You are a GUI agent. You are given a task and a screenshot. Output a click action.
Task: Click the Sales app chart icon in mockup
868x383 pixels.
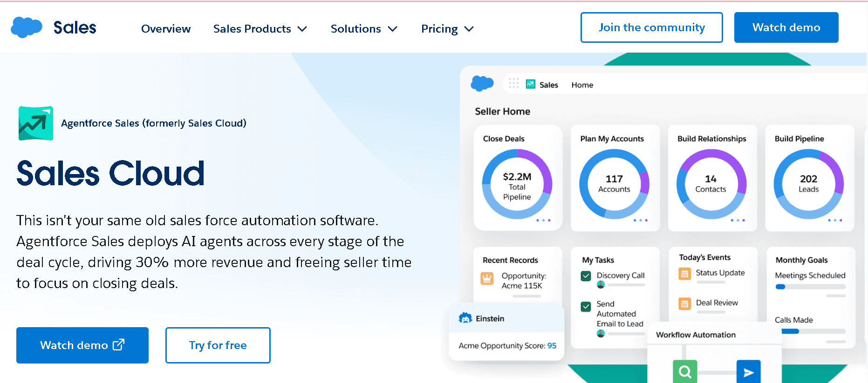(x=531, y=84)
